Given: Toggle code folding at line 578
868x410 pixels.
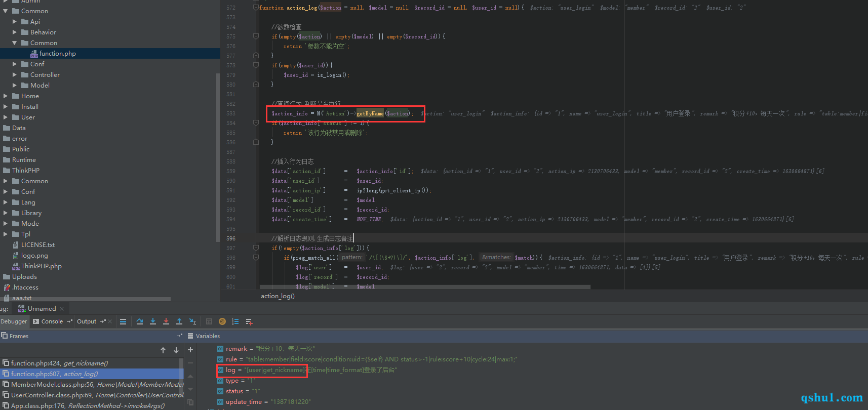Looking at the screenshot, I should click(x=256, y=65).
